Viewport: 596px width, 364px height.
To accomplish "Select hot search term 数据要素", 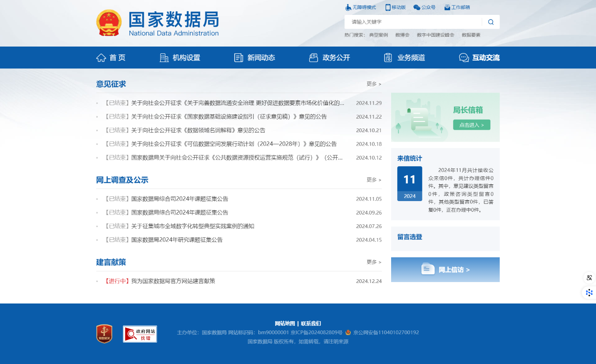I will [471, 35].
